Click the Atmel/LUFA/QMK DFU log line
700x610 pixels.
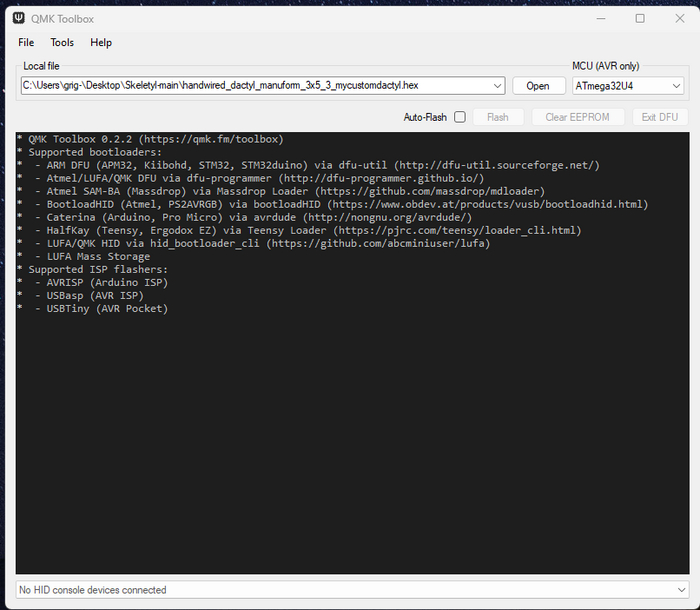[x=251, y=178]
